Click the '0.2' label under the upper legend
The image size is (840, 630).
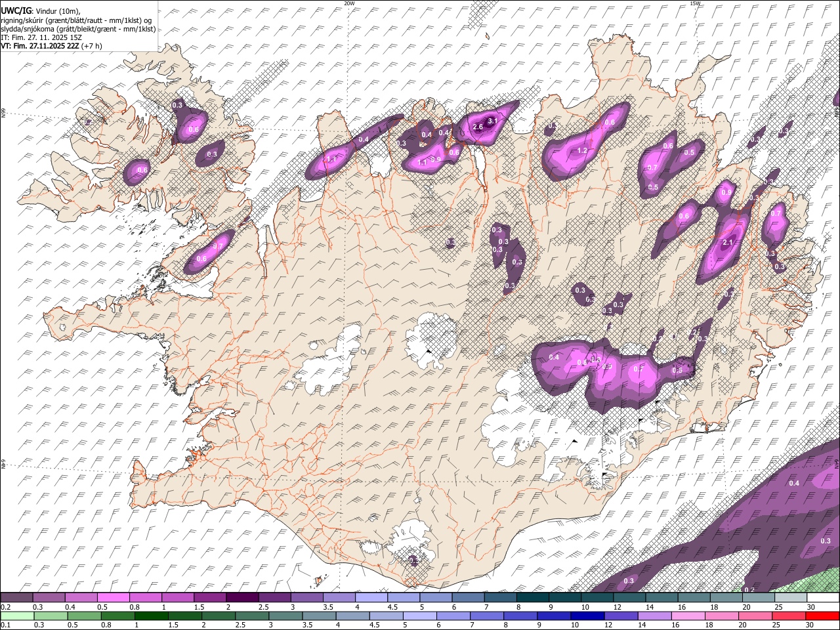pyautogui.click(x=5, y=607)
